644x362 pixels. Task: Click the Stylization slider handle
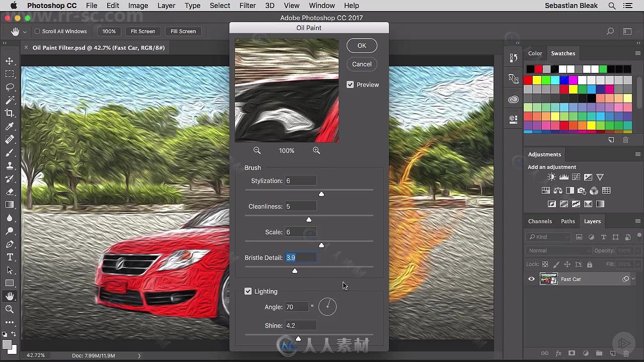click(321, 194)
